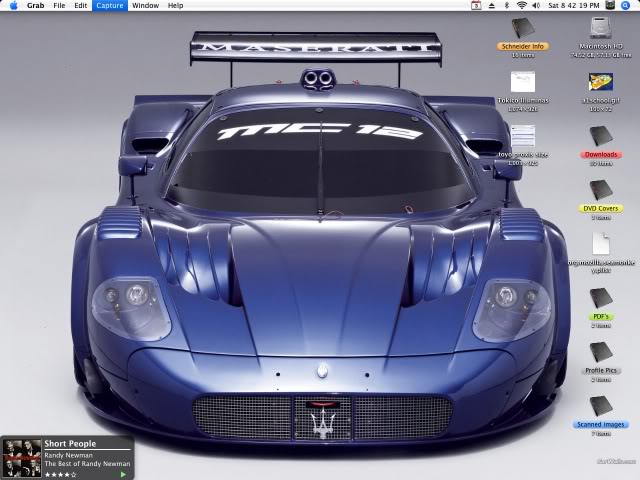Click the dark monitor icon beside clock
Viewport: 640px width, 480px height.
[610, 6]
